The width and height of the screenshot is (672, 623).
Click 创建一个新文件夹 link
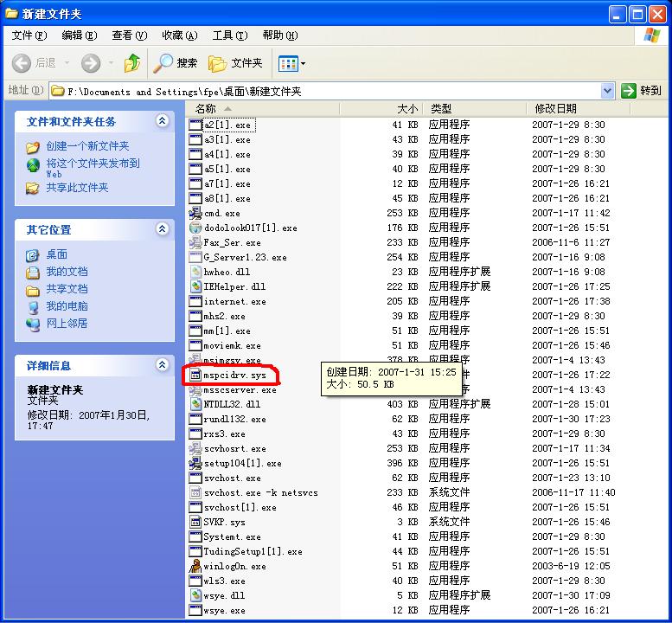(x=87, y=146)
